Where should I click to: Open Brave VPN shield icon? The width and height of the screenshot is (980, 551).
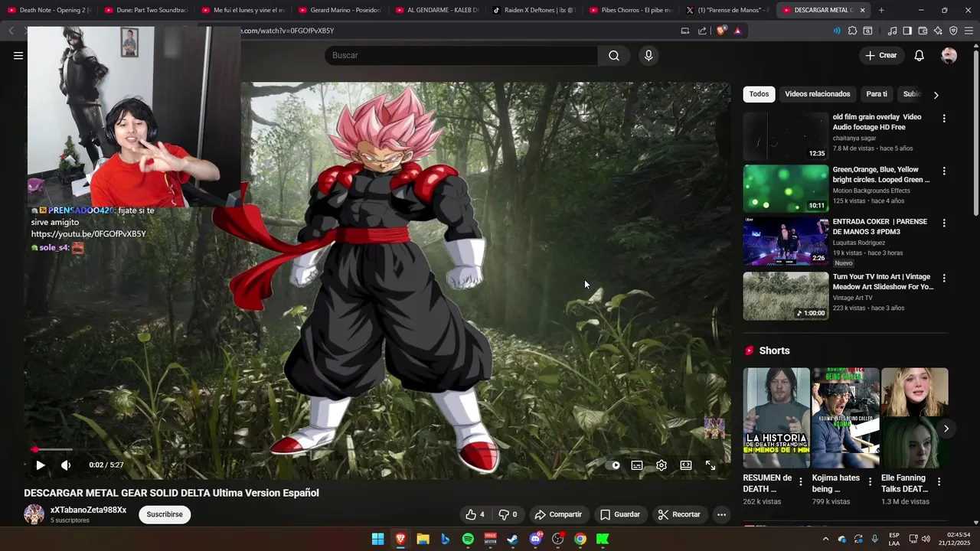click(x=953, y=31)
